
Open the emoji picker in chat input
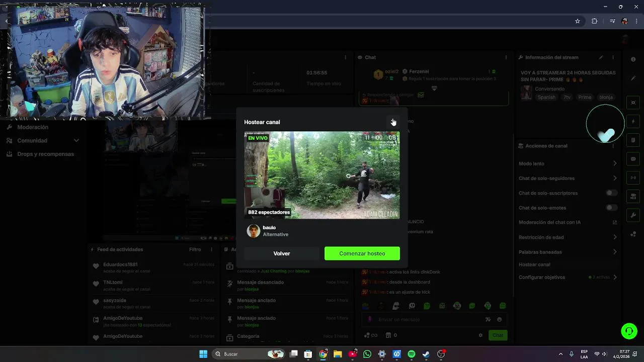pos(499,319)
